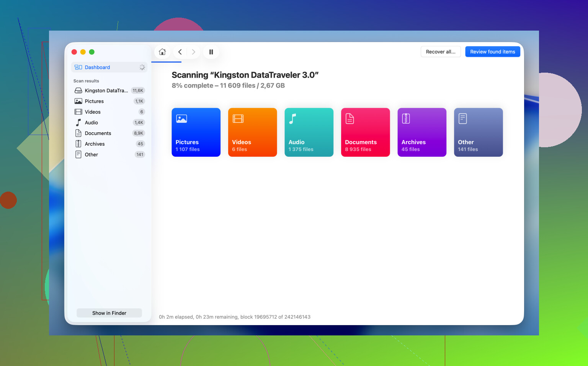Click the music note on Audio card
This screenshot has width=588, height=366.
pyautogui.click(x=292, y=119)
